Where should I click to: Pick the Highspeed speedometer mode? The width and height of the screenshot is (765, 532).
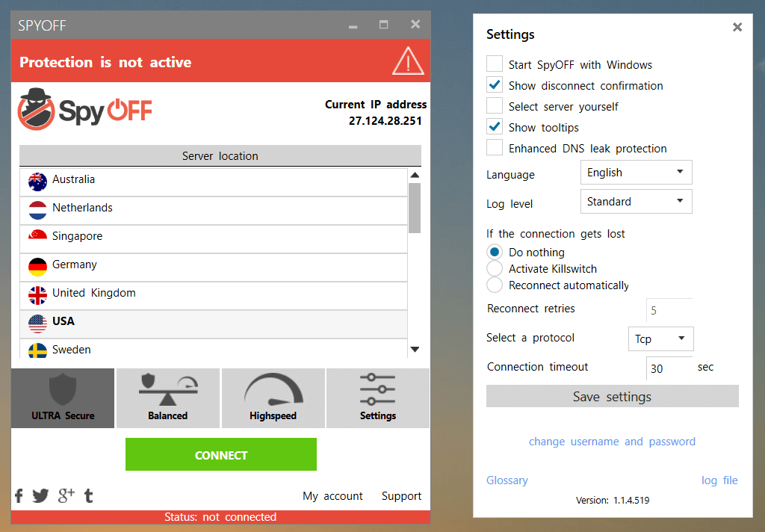click(273, 398)
